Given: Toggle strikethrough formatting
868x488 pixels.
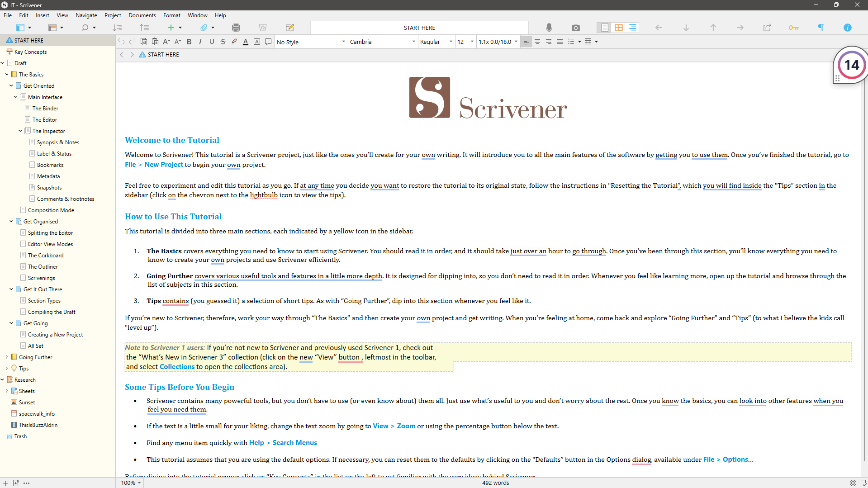Looking at the screenshot, I should (x=223, y=42).
